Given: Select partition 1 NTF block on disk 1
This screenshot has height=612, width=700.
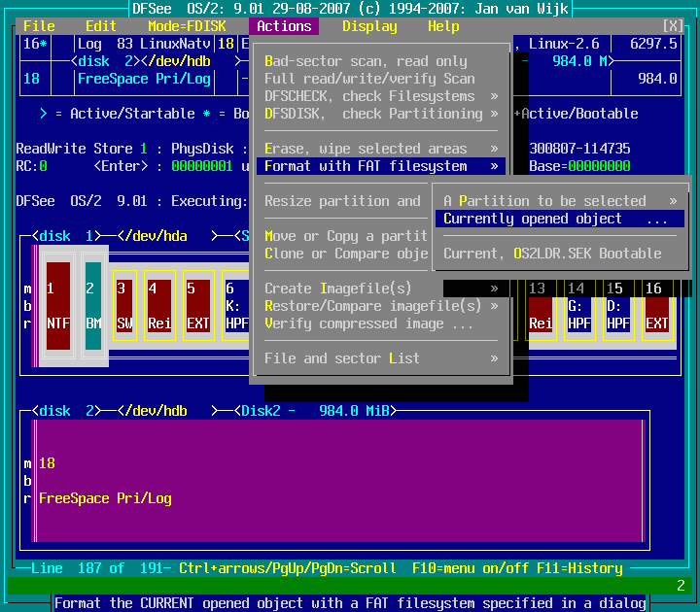Looking at the screenshot, I should (x=58, y=305).
